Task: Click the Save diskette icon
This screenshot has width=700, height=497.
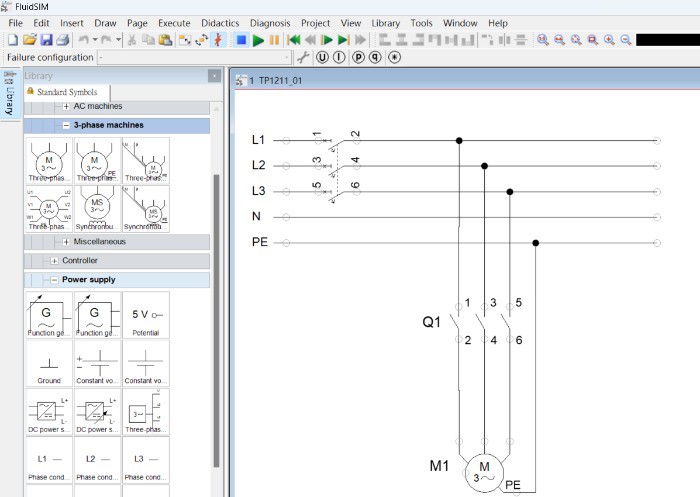Action: [x=46, y=40]
